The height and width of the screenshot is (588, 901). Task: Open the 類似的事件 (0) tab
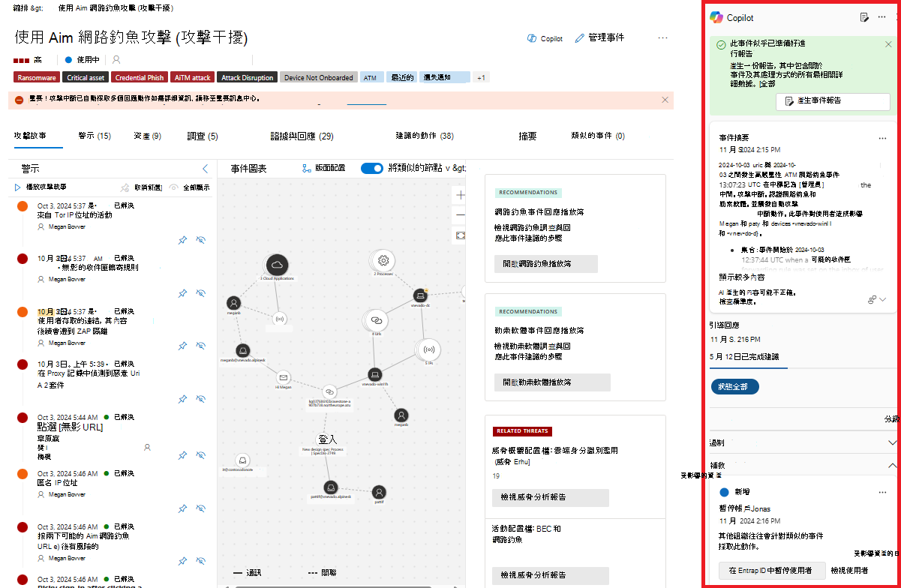598,136
